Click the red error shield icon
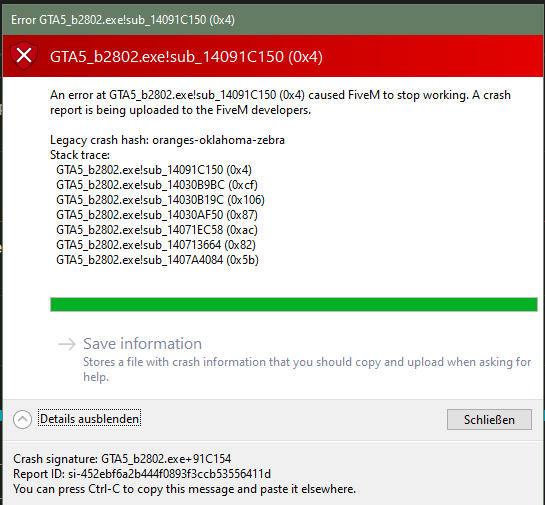 [x=24, y=56]
